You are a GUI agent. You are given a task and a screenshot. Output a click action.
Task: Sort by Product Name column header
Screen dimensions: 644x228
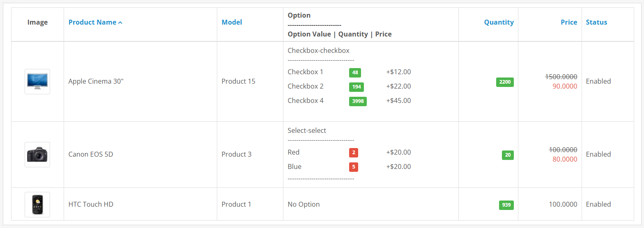coord(92,22)
